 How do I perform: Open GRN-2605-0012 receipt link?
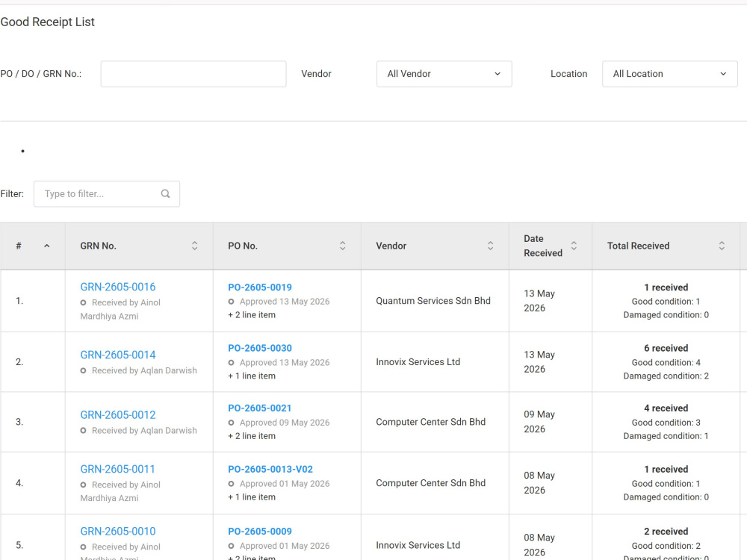[118, 414]
